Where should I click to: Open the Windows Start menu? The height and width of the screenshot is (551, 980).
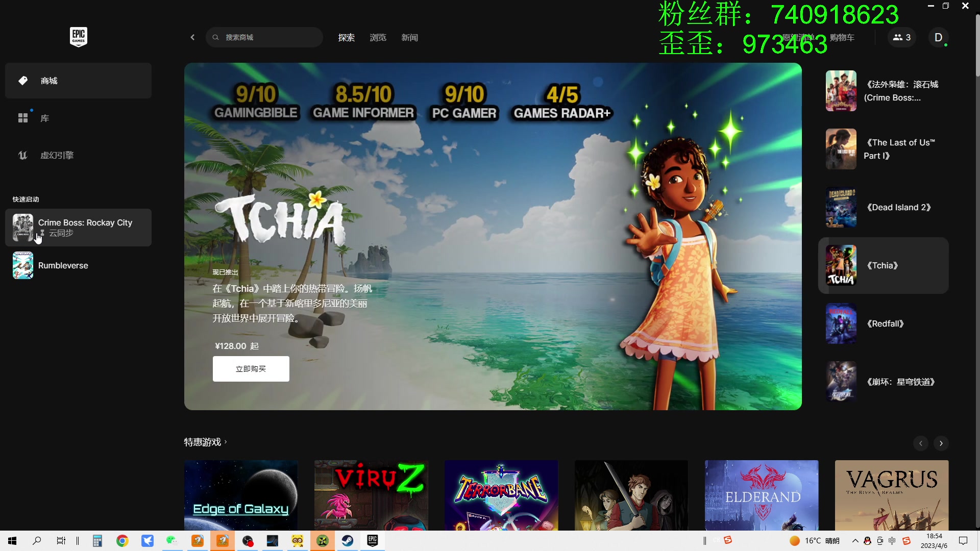tap(12, 541)
